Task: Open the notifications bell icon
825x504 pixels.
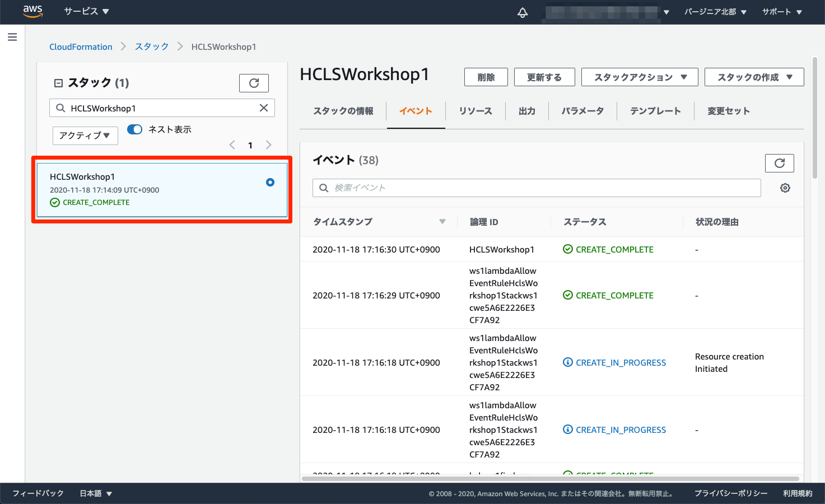Action: [523, 12]
